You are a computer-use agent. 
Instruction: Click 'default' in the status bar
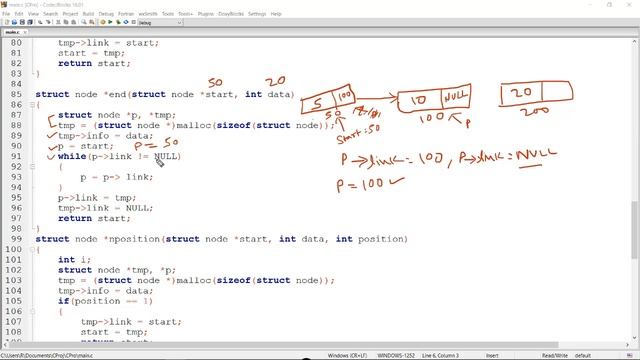(x=583, y=356)
